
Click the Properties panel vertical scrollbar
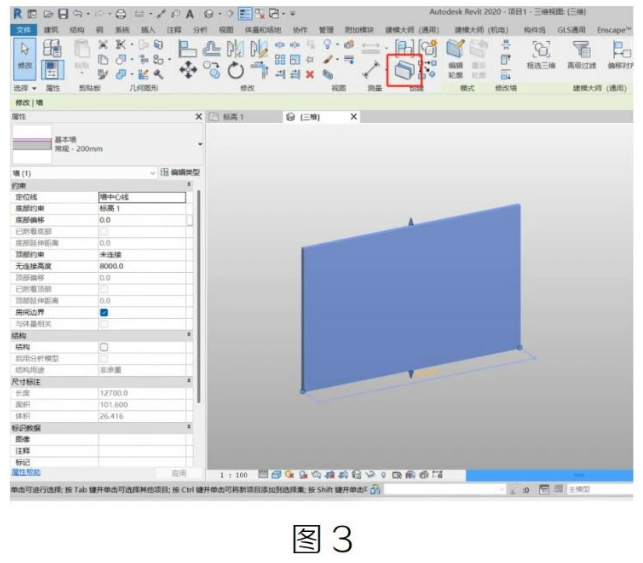[199, 296]
